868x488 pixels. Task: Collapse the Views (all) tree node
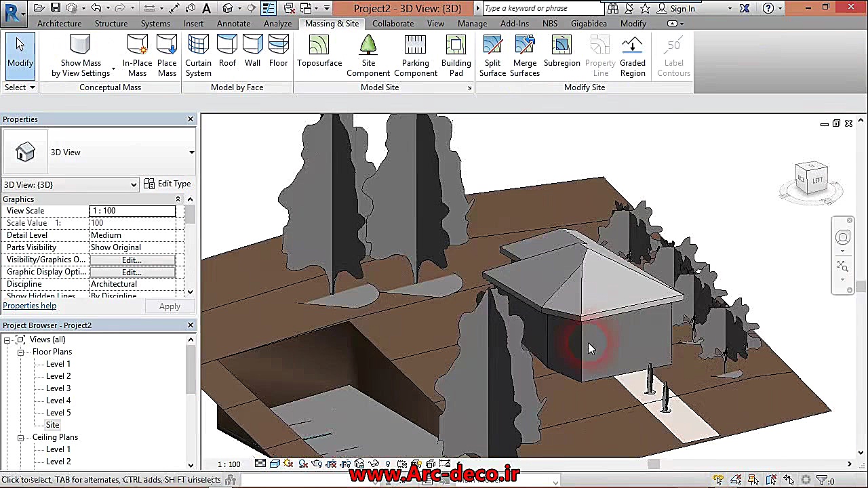pyautogui.click(x=8, y=340)
